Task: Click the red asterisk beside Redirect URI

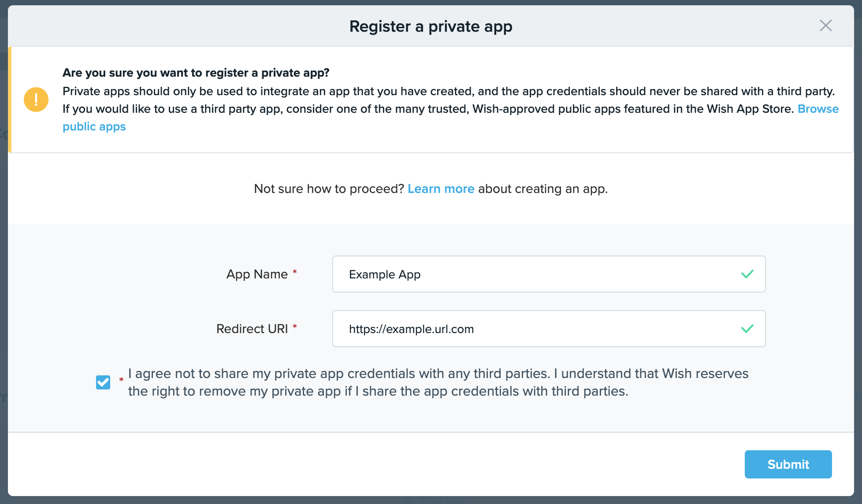Action: tap(295, 327)
